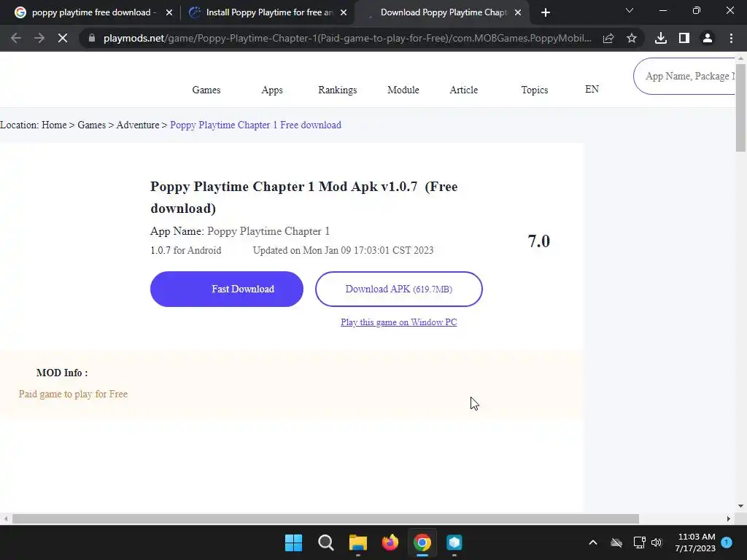Select the 'Download Poppy Playtime Chapt' tab

(x=441, y=12)
